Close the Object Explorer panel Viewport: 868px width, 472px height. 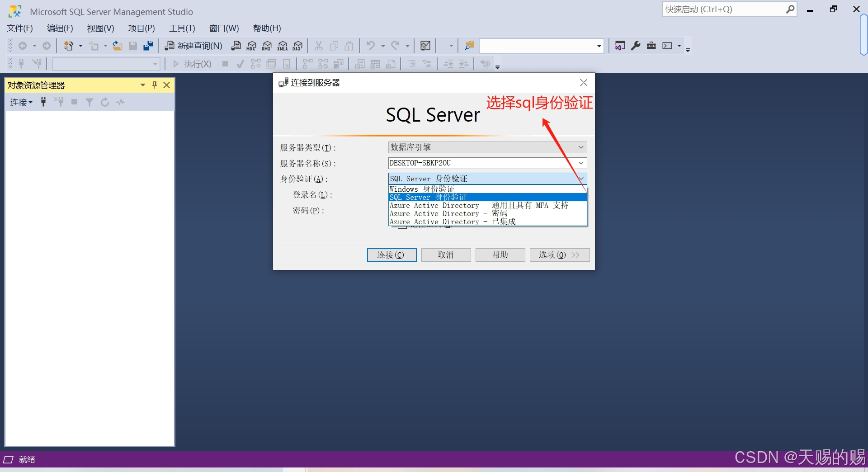click(x=166, y=85)
